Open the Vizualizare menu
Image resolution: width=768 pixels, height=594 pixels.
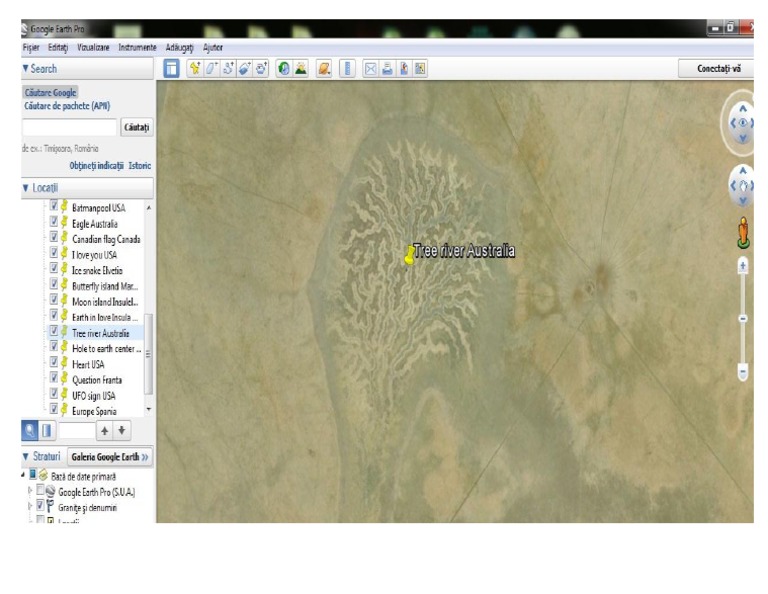(93, 48)
